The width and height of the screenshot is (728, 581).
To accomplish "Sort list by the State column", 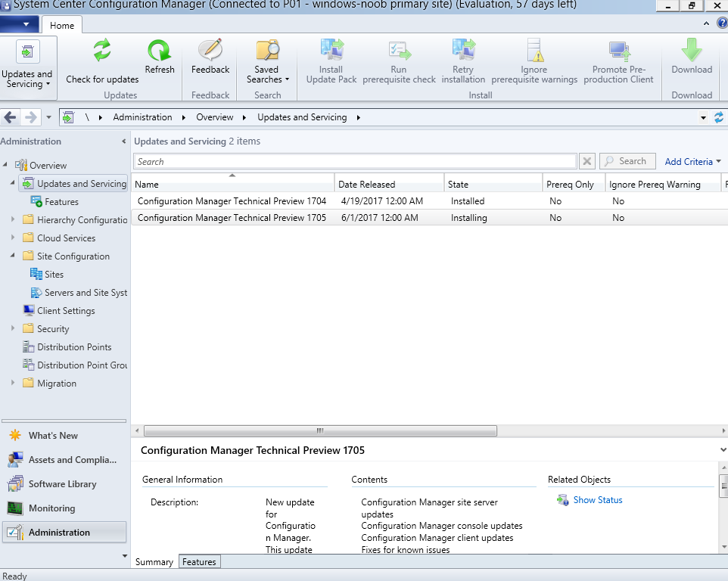I will [493, 184].
